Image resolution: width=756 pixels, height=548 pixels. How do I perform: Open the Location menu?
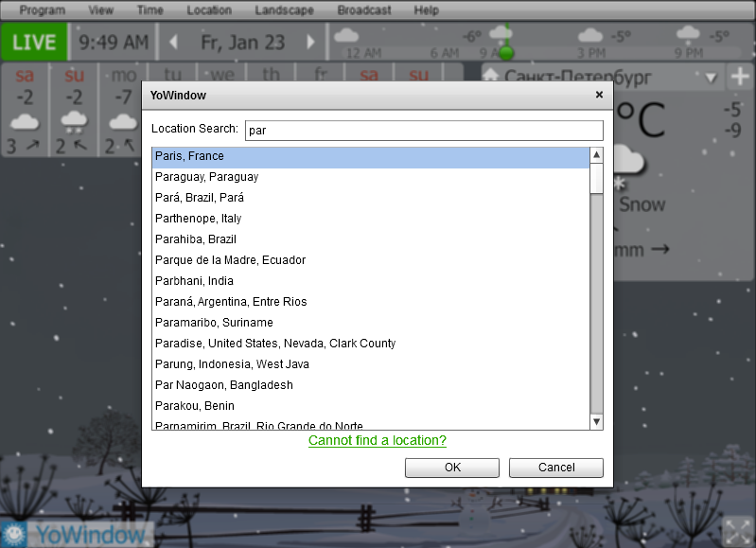click(x=209, y=10)
